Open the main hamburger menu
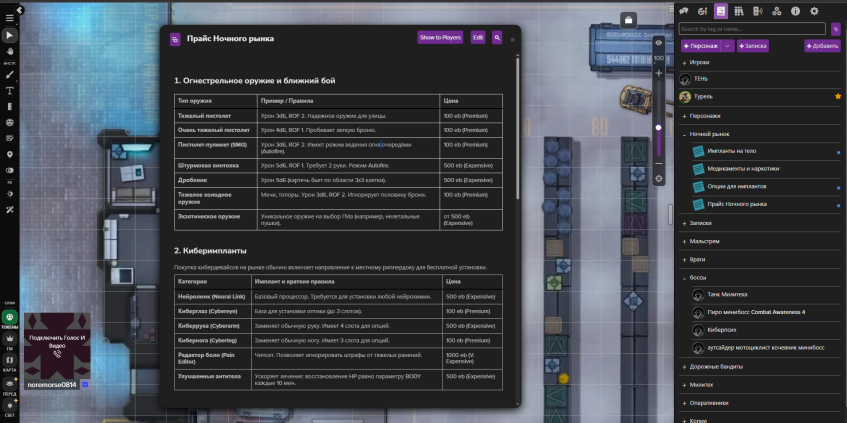This screenshot has width=847, height=423. (9, 18)
